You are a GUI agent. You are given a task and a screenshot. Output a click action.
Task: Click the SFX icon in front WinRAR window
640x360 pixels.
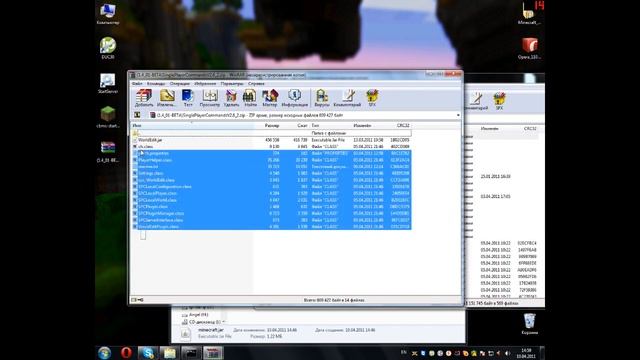372,98
